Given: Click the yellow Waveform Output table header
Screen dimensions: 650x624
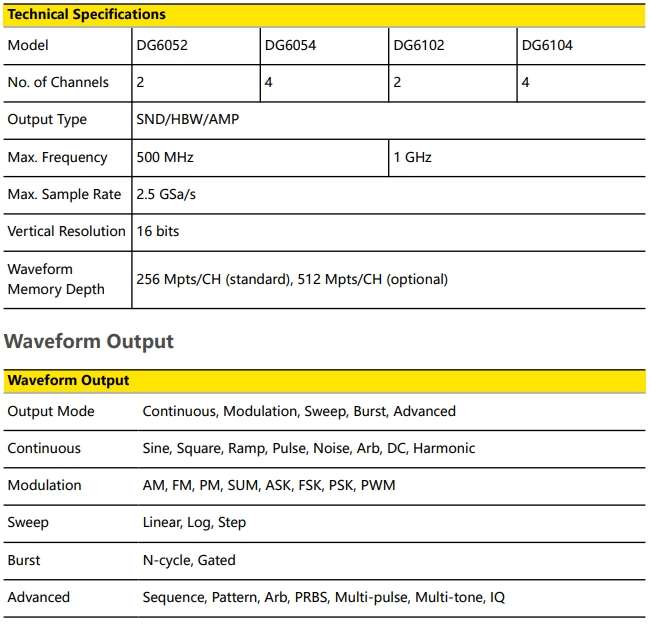Looking at the screenshot, I should (x=69, y=380).
